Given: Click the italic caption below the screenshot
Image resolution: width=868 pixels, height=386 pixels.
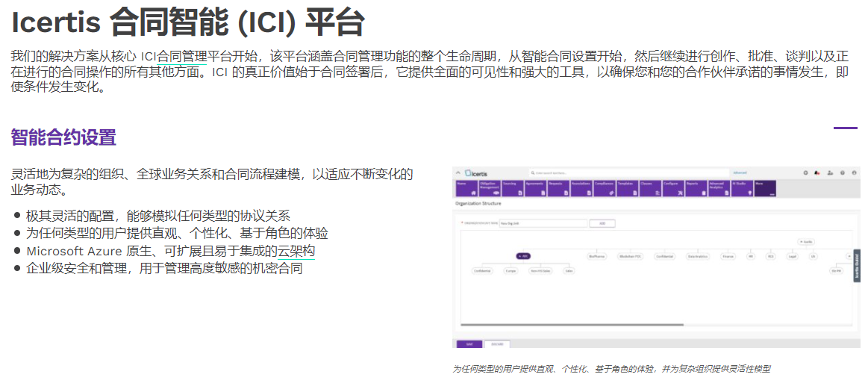Looking at the screenshot, I should 612,369.
